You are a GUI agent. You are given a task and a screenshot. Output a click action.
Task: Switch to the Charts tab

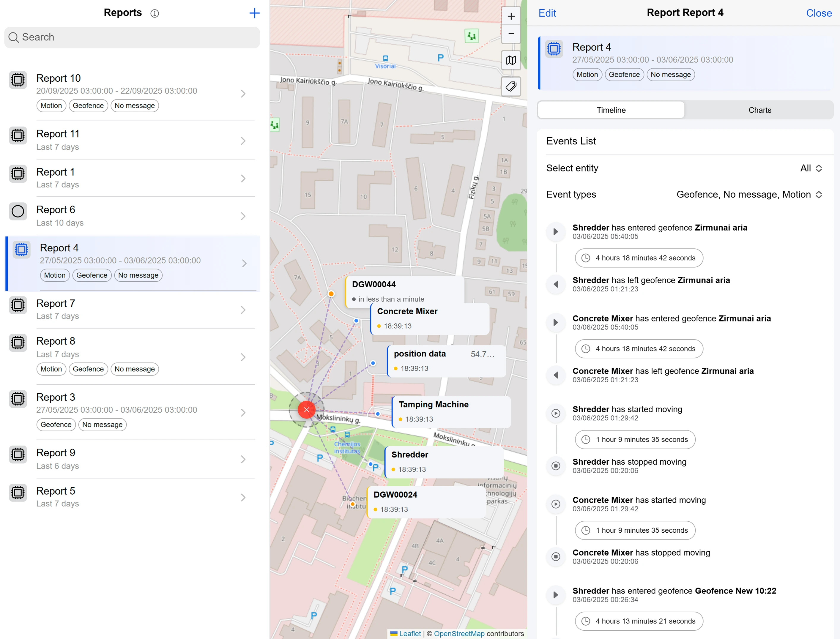coord(759,110)
